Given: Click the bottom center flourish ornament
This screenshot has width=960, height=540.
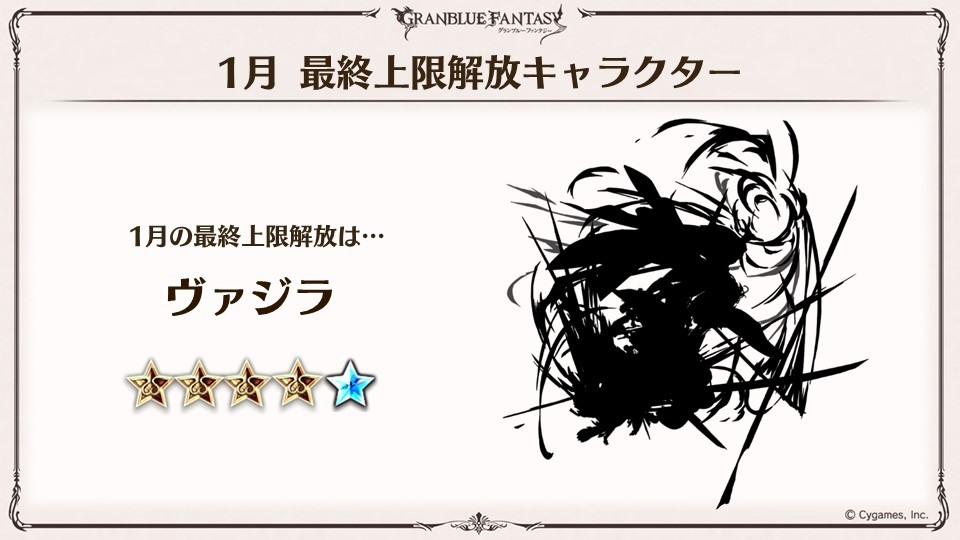Looking at the screenshot, I should [x=480, y=524].
